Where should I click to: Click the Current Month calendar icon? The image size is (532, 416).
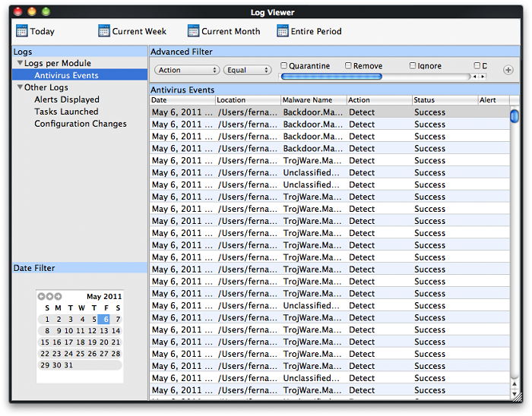coord(193,31)
